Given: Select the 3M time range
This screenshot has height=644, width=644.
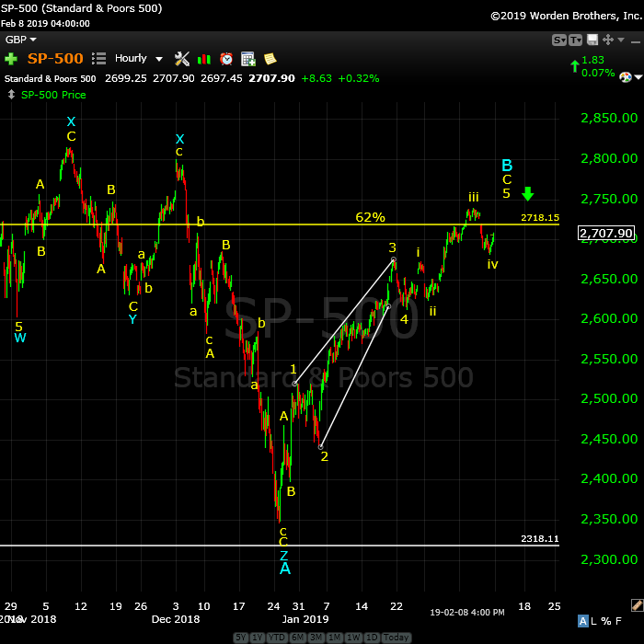Looking at the screenshot, I should (x=316, y=637).
